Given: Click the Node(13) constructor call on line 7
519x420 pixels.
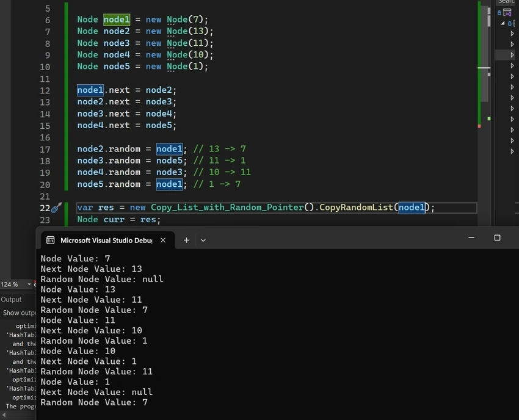Looking at the screenshot, I should [x=187, y=31].
